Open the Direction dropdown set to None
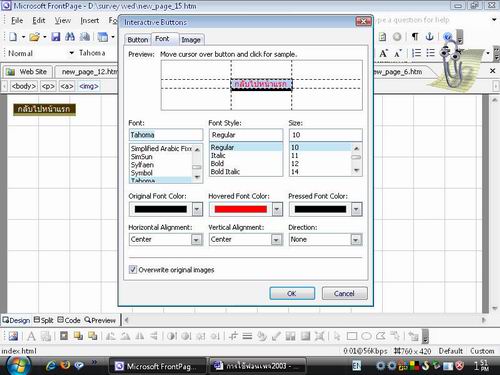 pos(356,240)
